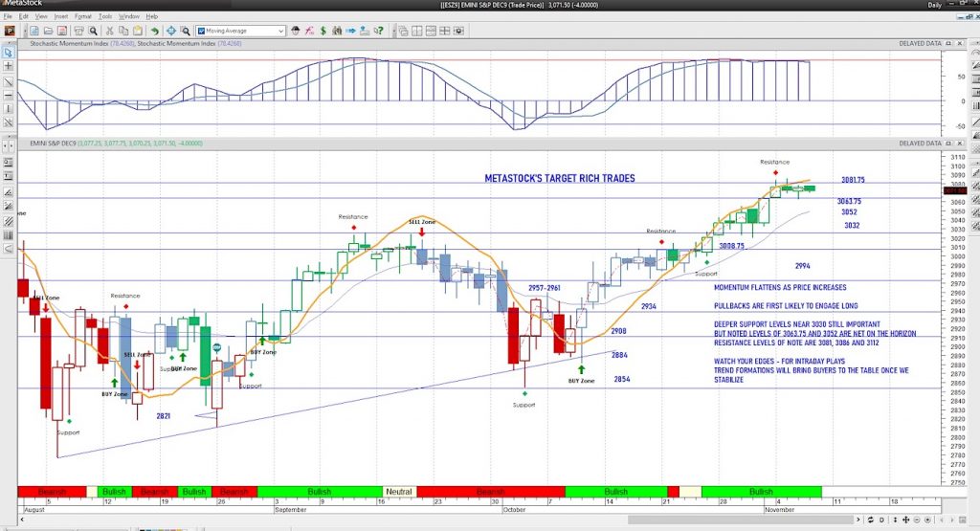Click the METASTOCK'S TARGET RICH TRADES text
This screenshot has width=980, height=531.
(x=559, y=178)
